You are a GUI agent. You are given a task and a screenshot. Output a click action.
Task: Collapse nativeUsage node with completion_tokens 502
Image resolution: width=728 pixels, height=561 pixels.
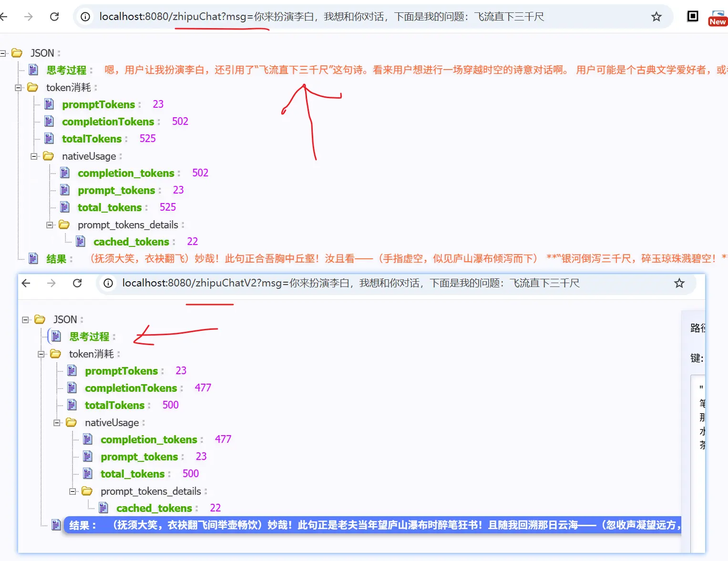pyautogui.click(x=34, y=156)
